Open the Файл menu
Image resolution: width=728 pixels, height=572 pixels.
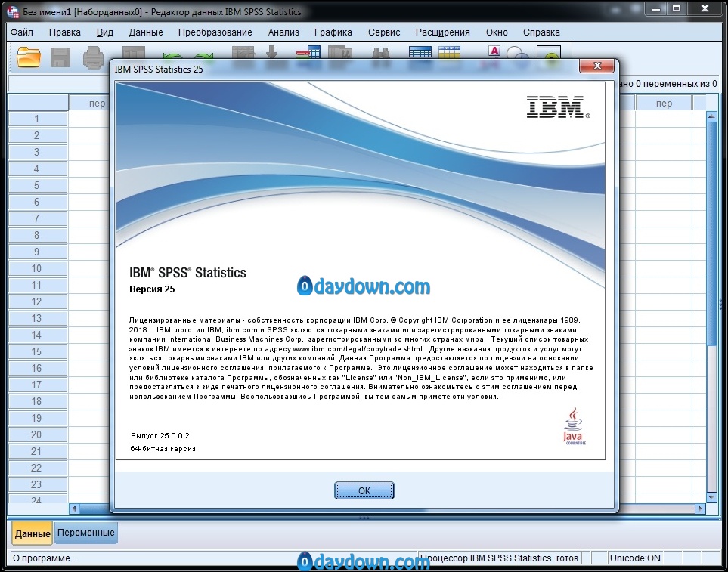[22, 32]
